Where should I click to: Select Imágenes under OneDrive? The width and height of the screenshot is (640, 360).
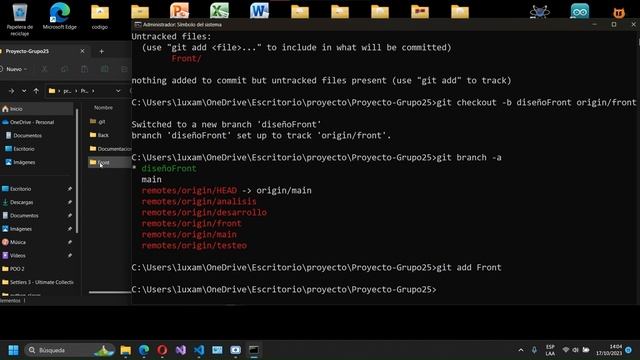coord(24,162)
